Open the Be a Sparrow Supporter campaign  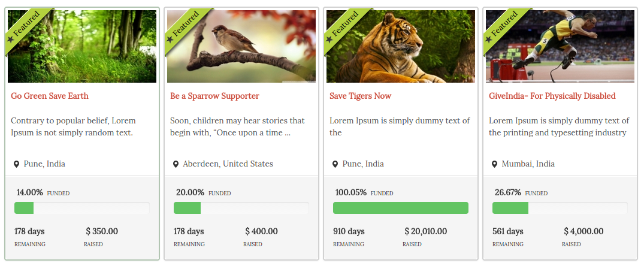pos(214,96)
